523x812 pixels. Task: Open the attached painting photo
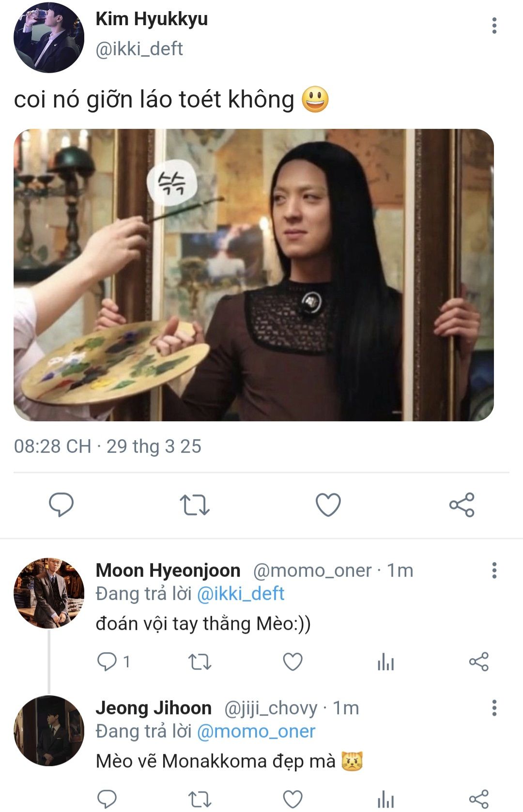254,275
